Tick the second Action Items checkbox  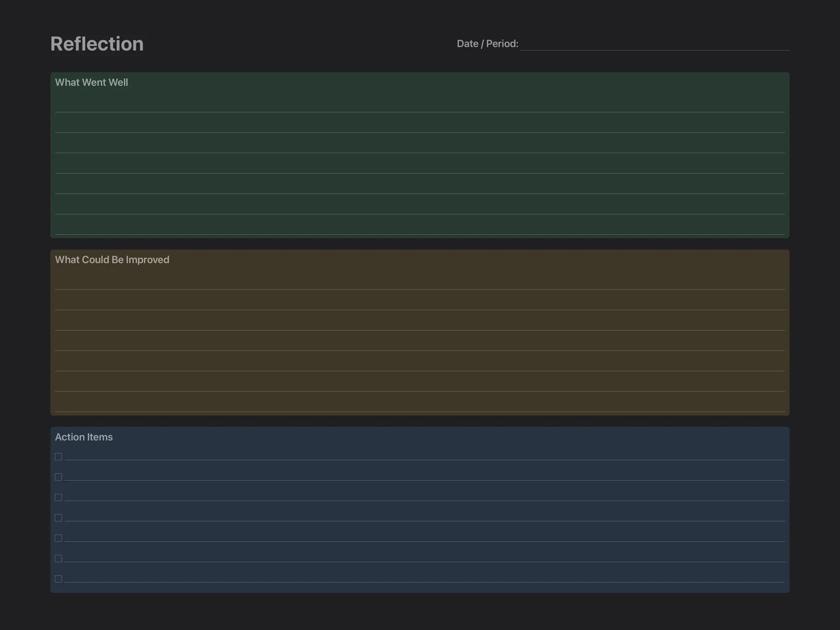(58, 477)
